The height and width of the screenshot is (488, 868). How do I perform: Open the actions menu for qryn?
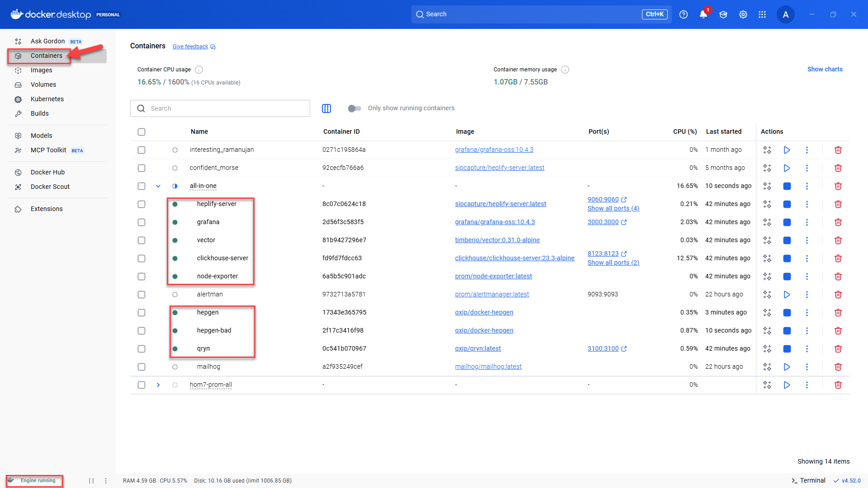click(x=807, y=348)
